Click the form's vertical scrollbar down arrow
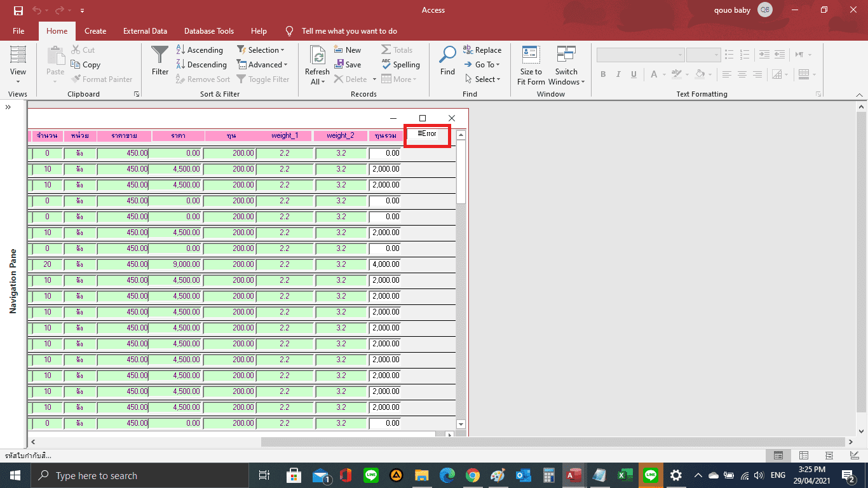868x488 pixels. tap(461, 424)
